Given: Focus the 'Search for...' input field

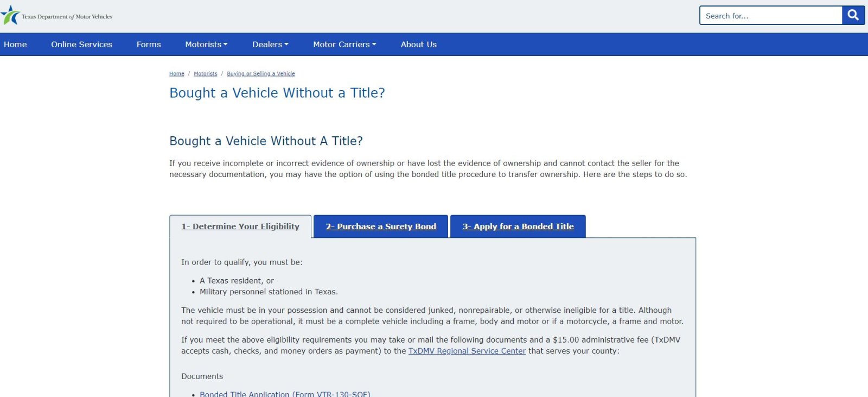Looking at the screenshot, I should pos(771,16).
